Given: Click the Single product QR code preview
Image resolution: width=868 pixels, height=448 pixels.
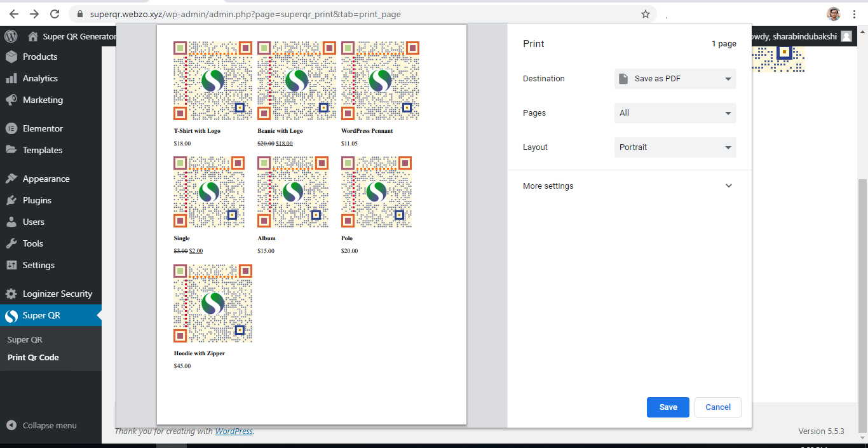Looking at the screenshot, I should [209, 192].
